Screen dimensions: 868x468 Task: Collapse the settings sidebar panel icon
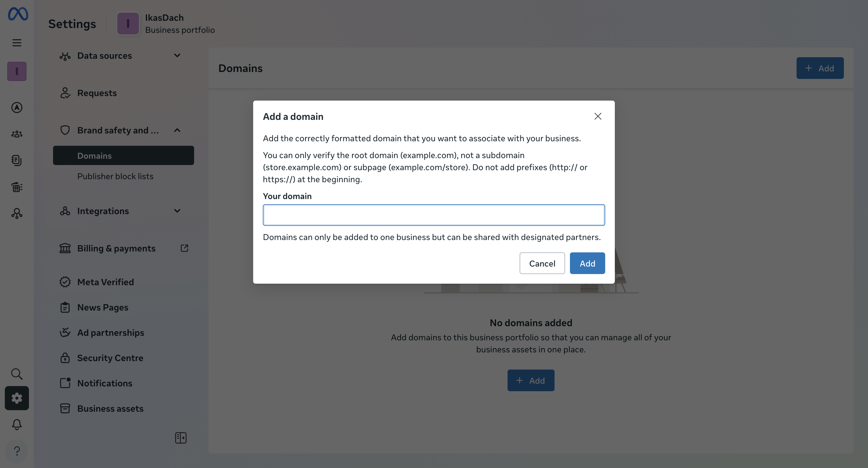pyautogui.click(x=181, y=438)
